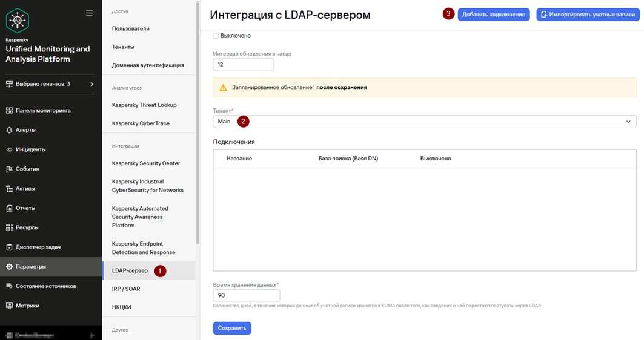Open Доменная аутентификация settings
Image resolution: width=644 pixels, height=340 pixels.
(148, 65)
